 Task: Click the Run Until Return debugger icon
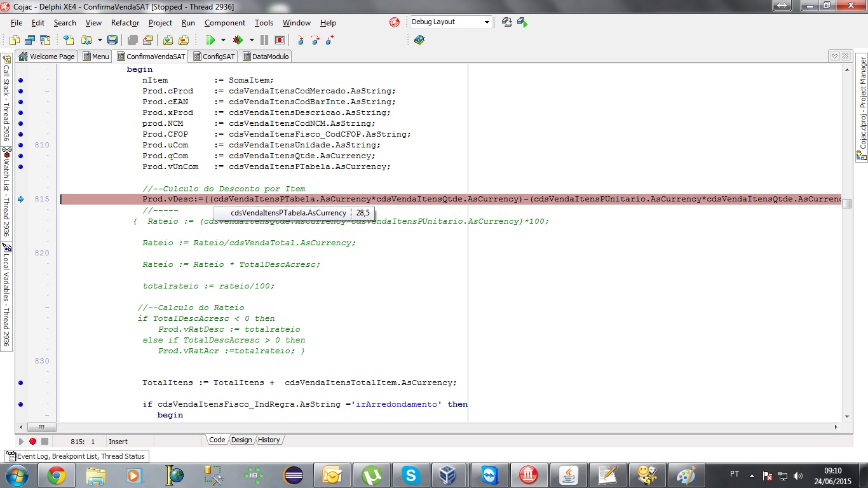(330, 39)
